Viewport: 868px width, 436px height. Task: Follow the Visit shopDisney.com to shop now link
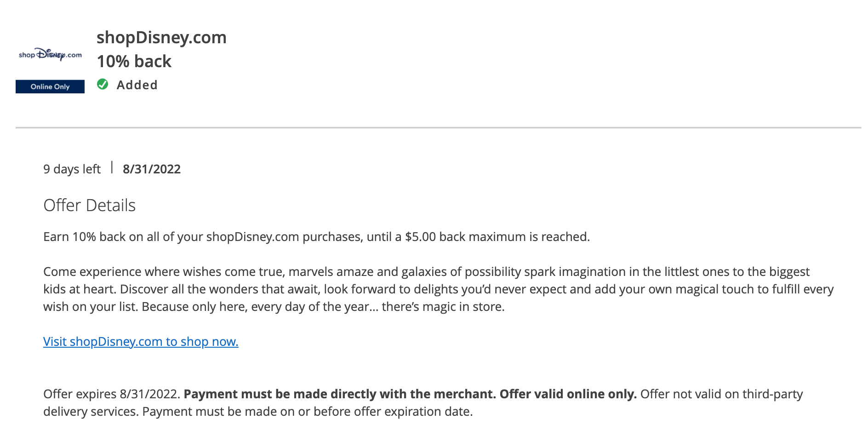[x=140, y=342]
